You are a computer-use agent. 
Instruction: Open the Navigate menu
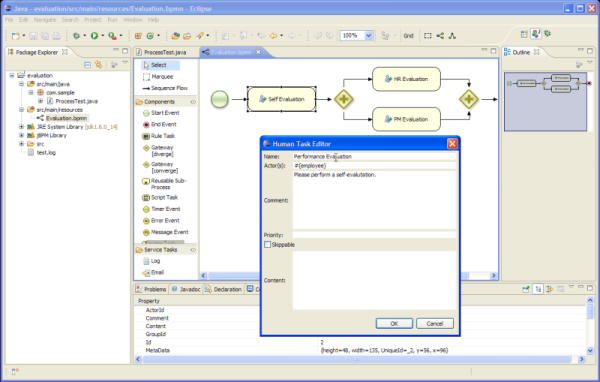pyautogui.click(x=45, y=20)
